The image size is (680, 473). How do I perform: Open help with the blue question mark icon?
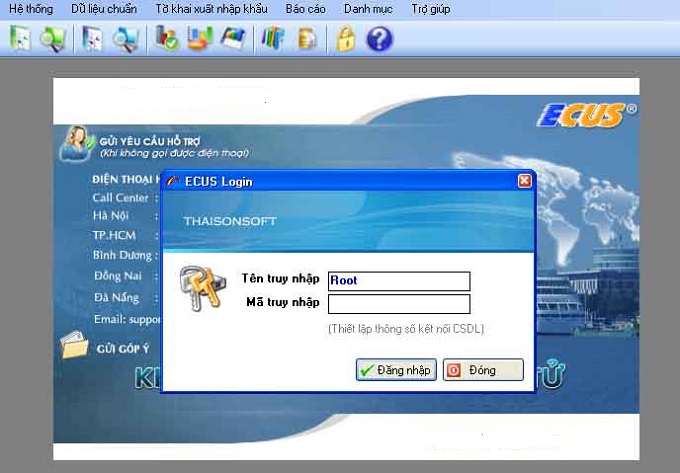379,39
